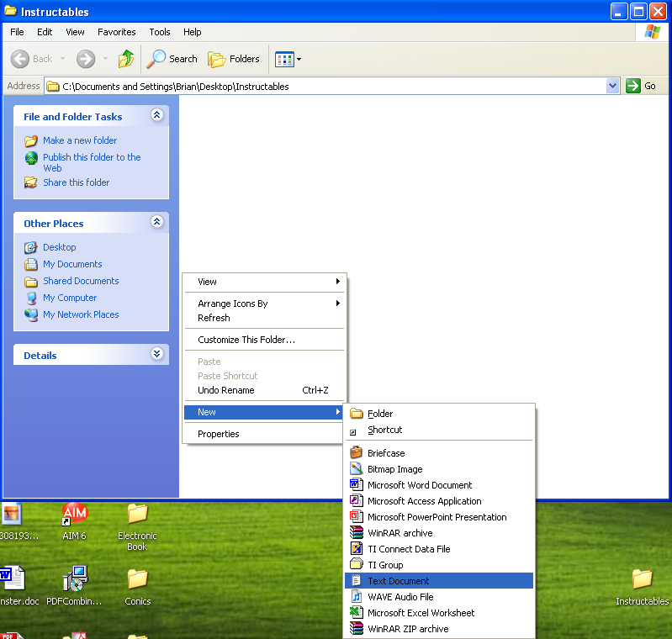This screenshot has width=672, height=639.
Task: Create new Microsoft PowerPoint Presentation
Action: click(x=439, y=517)
